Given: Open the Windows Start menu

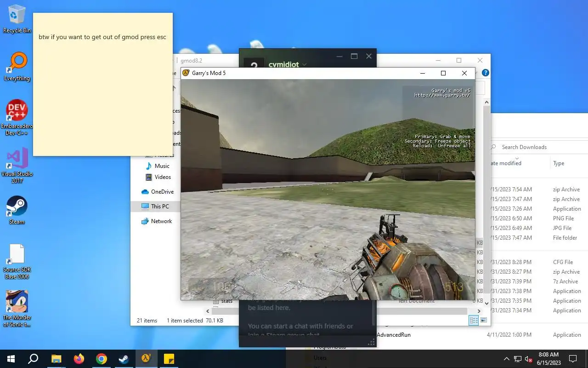Looking at the screenshot, I should coord(11,359).
